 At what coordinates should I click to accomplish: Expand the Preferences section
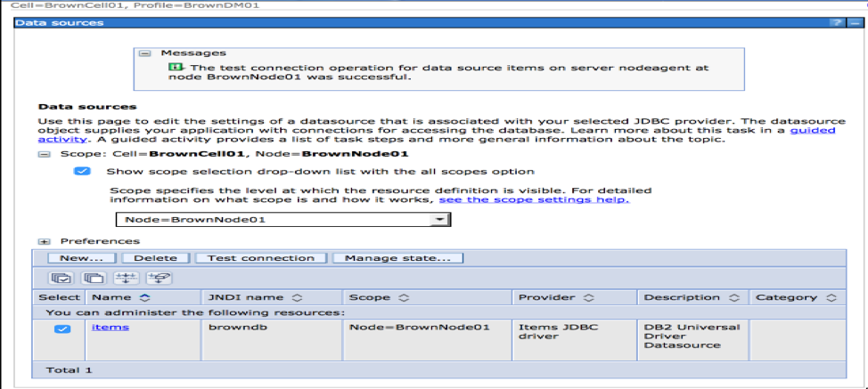pyautogui.click(x=43, y=241)
